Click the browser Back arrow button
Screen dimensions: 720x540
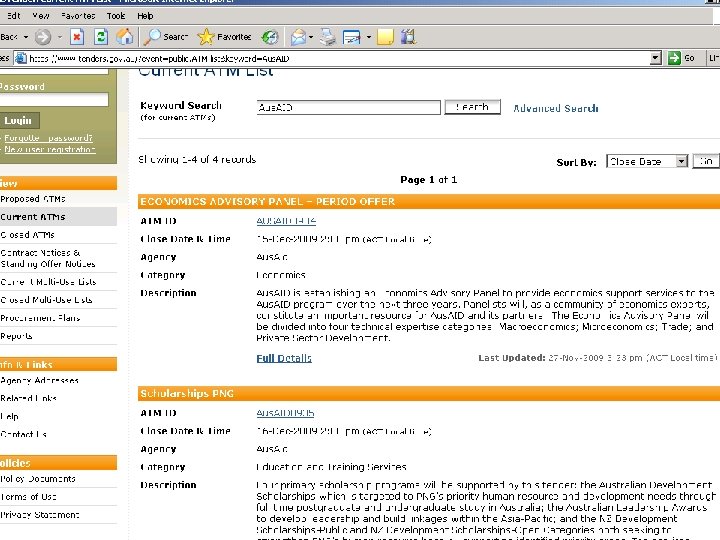coord(8,37)
